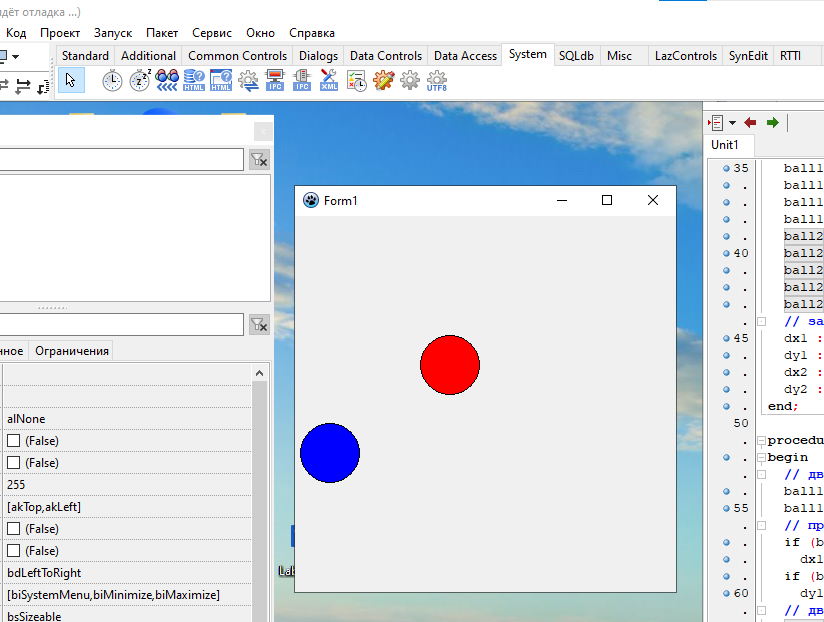Click the red jump back arrow in editor
The width and height of the screenshot is (824, 622).
pos(750,123)
